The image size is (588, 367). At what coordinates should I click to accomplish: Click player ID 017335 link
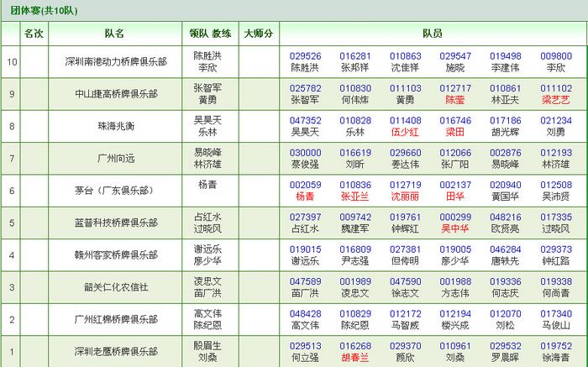coord(556,218)
